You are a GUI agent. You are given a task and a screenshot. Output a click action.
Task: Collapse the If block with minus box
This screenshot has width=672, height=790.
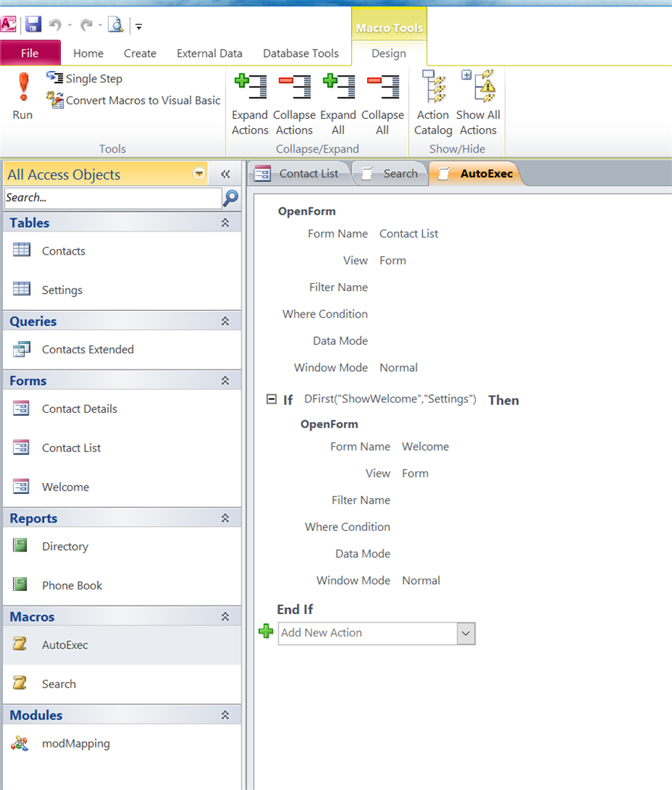(271, 400)
